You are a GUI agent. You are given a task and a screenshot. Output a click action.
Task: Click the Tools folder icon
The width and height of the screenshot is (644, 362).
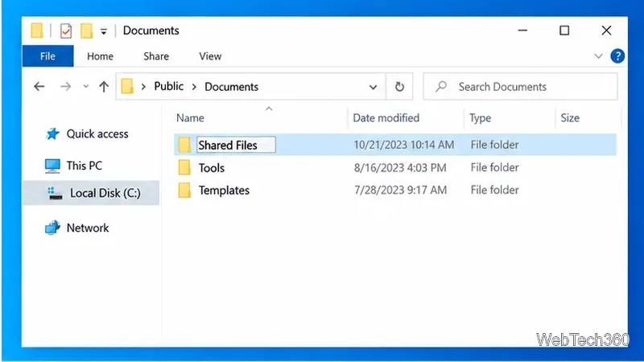tap(184, 167)
